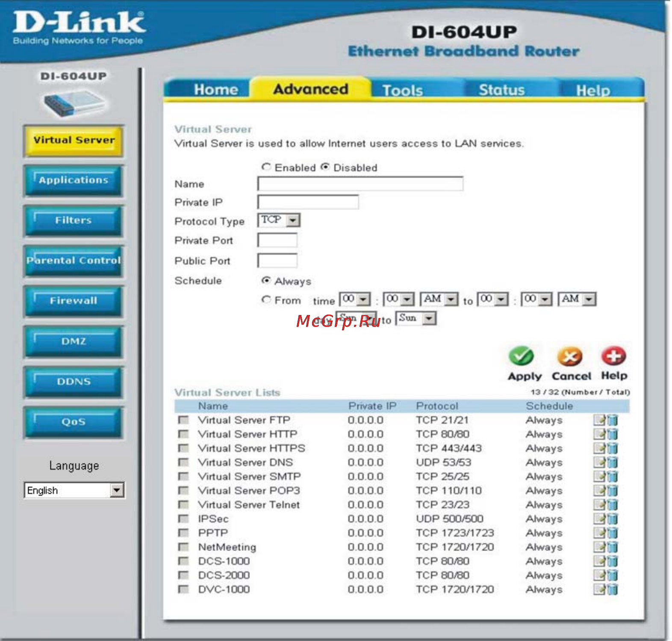The image size is (672, 641).
Task: Open the start hour dropdown
Action: coord(355,299)
